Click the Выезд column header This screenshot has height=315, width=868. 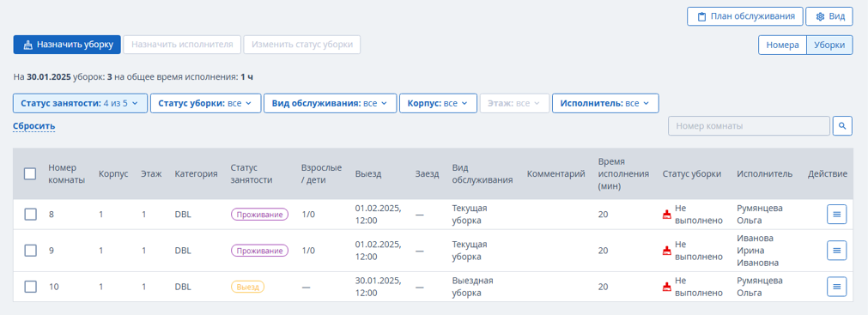368,174
